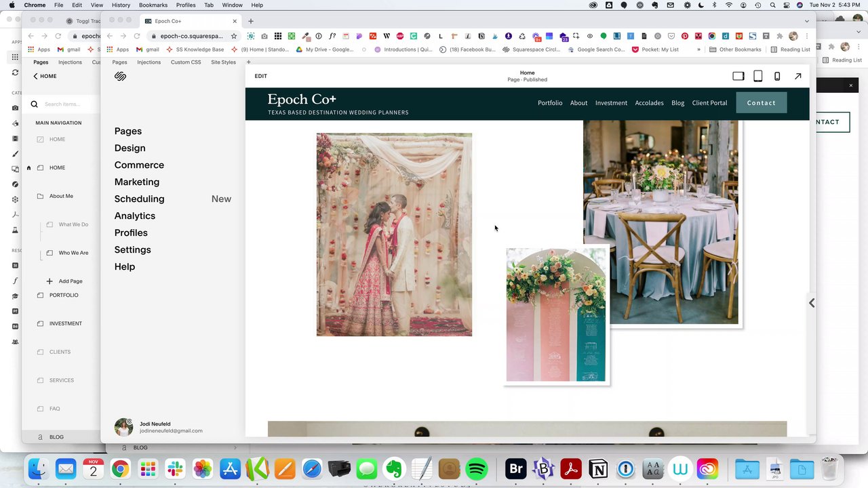Open Adobe Creative Cloud from dock
Screen dimensions: 868x488
707,469
